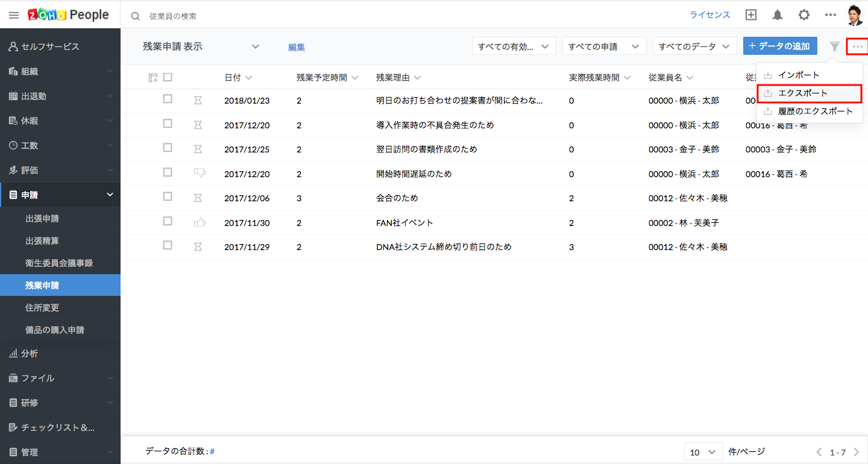868x464 pixels.
Task: Click the column chooser icon in table header
Action: click(x=153, y=78)
